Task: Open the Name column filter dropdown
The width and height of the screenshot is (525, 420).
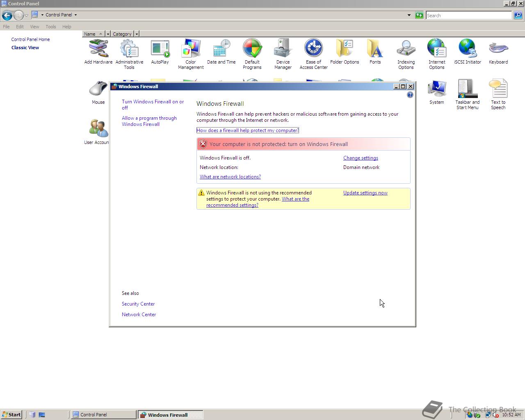Action: click(x=108, y=34)
